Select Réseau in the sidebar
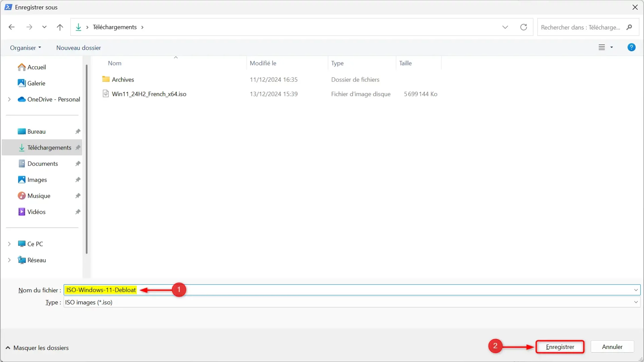Screen dimensions: 644x362 [36, 260]
